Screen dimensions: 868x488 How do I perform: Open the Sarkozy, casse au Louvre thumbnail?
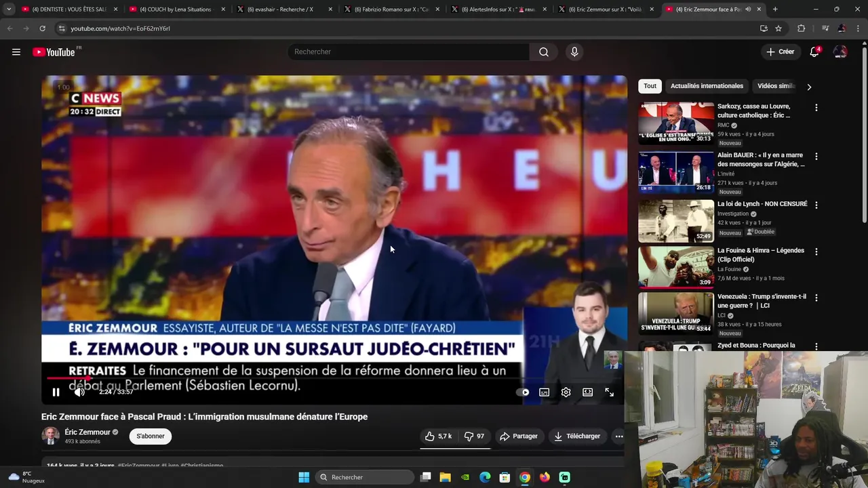[x=676, y=123]
